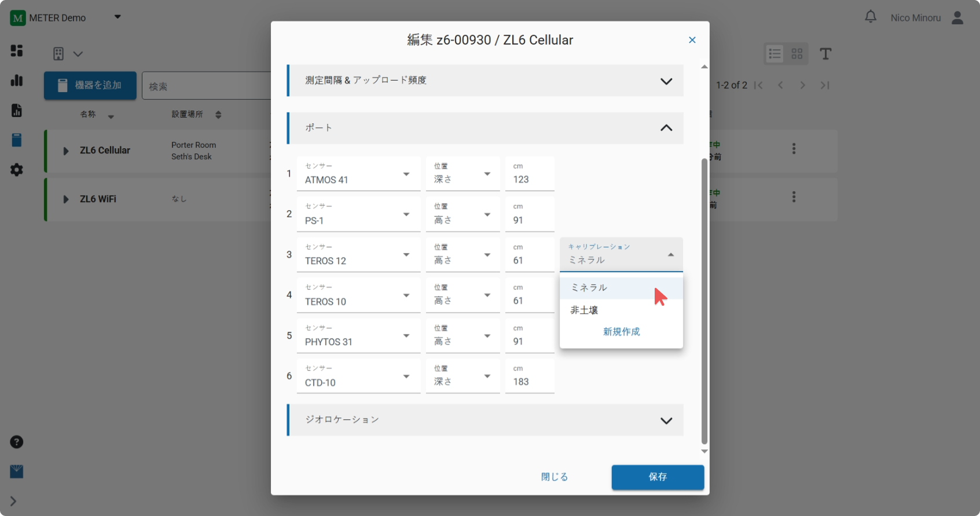
Task: Expand the ZL6 WiFi device row
Action: (65, 199)
